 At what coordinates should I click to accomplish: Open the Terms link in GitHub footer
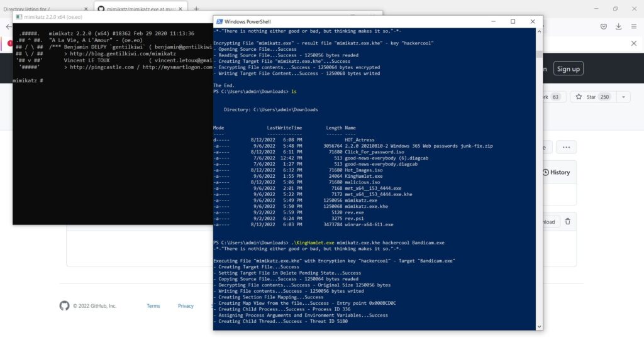pyautogui.click(x=153, y=305)
